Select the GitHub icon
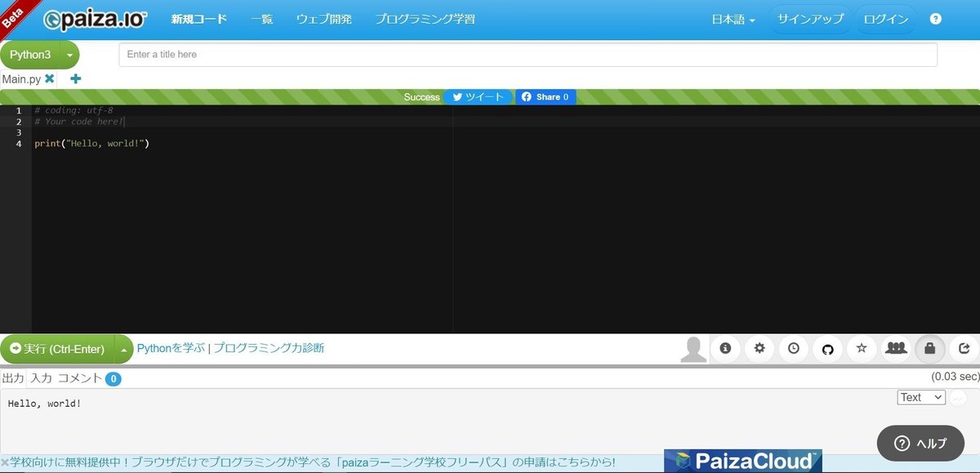This screenshot has height=473, width=980. pyautogui.click(x=827, y=348)
